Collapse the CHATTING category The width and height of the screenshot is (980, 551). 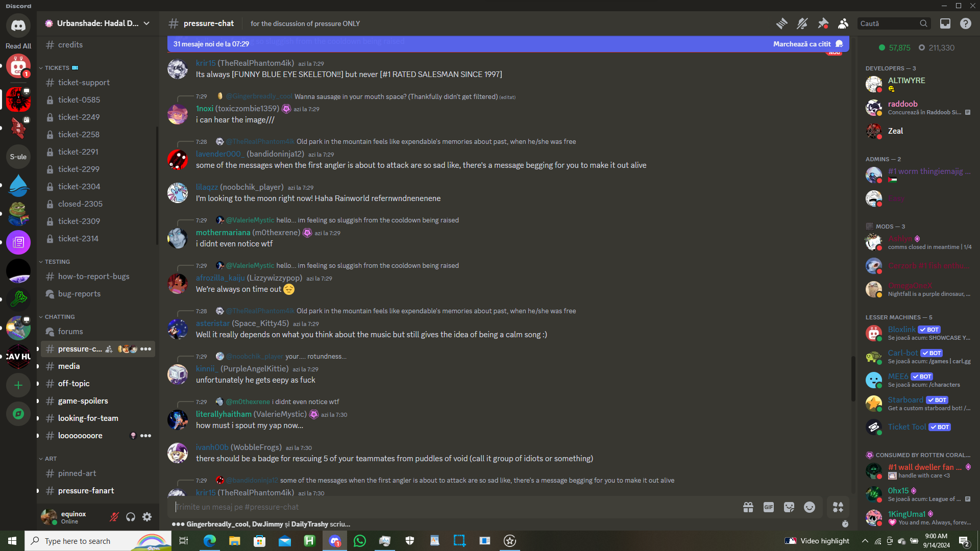click(x=59, y=317)
